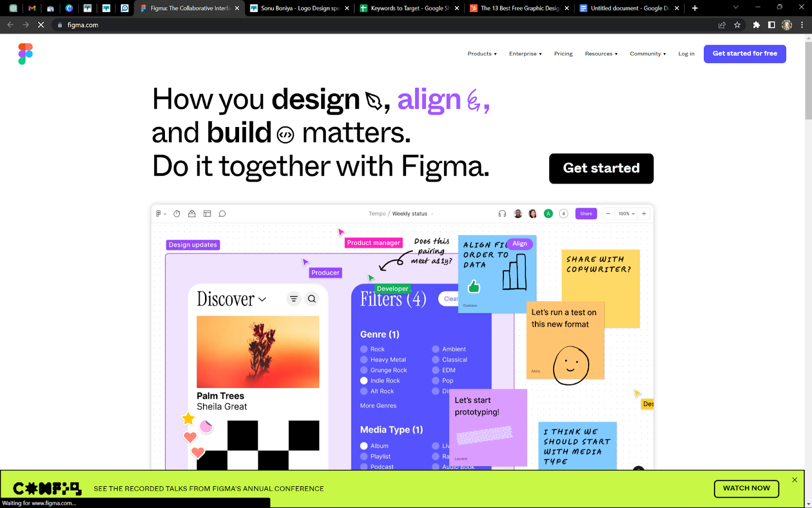
Task: Click the More Genres link
Action: click(378, 406)
